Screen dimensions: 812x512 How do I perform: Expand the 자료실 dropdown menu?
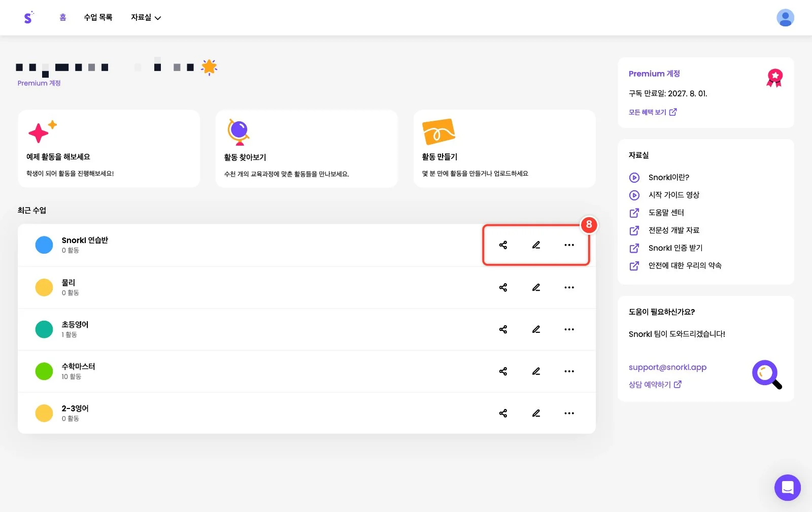pos(146,18)
